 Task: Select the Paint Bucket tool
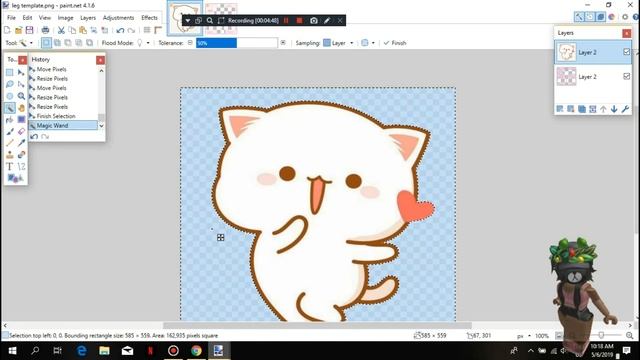pyautogui.click(x=10, y=120)
